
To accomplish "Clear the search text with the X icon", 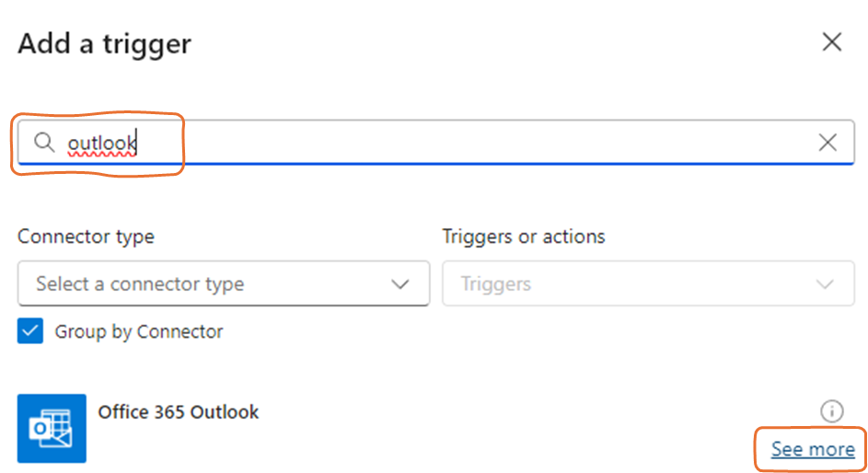I will [x=827, y=142].
